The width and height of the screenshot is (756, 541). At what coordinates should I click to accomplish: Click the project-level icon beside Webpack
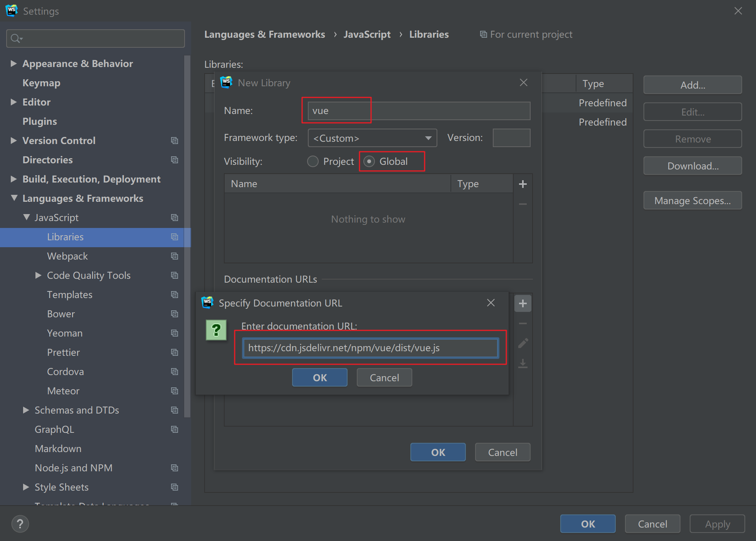(x=175, y=256)
